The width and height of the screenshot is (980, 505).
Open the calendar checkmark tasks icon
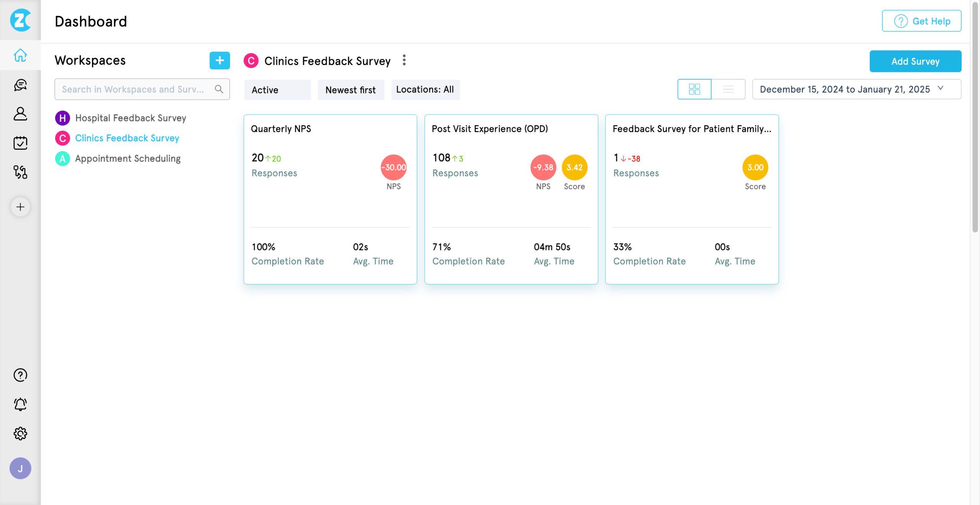click(20, 143)
